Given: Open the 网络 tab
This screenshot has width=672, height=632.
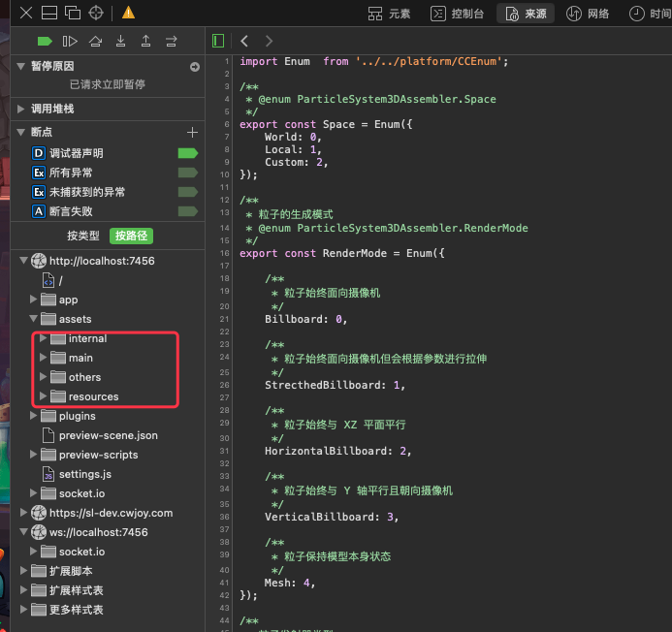Looking at the screenshot, I should tap(589, 14).
